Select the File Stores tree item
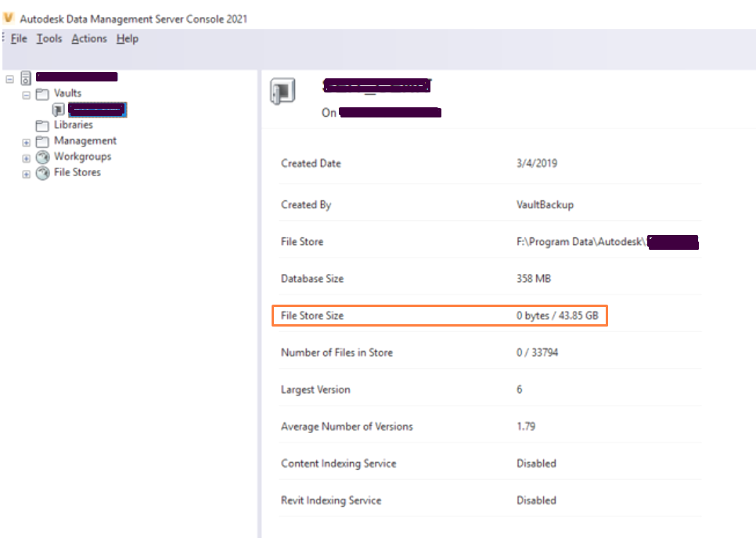Screen dimensions: 756x538 point(77,172)
